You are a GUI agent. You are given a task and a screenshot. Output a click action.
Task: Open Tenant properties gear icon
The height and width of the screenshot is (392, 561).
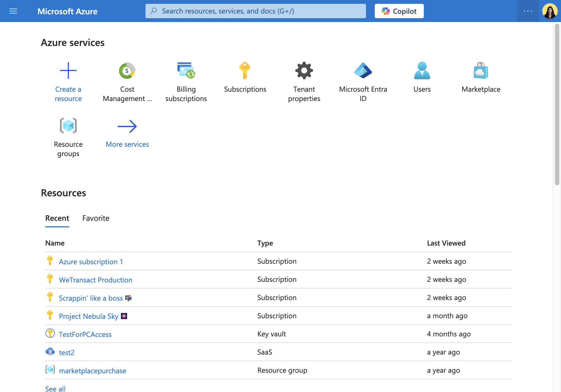tap(304, 70)
